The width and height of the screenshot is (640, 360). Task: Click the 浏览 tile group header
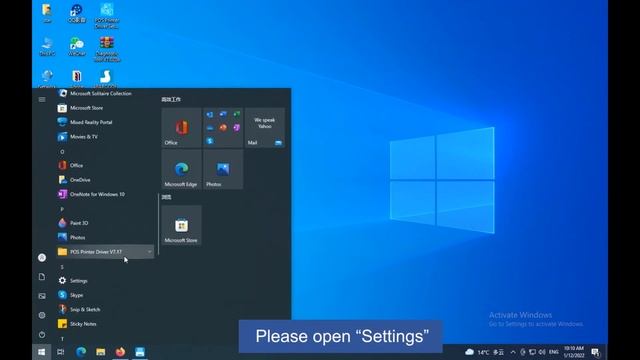[x=167, y=197]
